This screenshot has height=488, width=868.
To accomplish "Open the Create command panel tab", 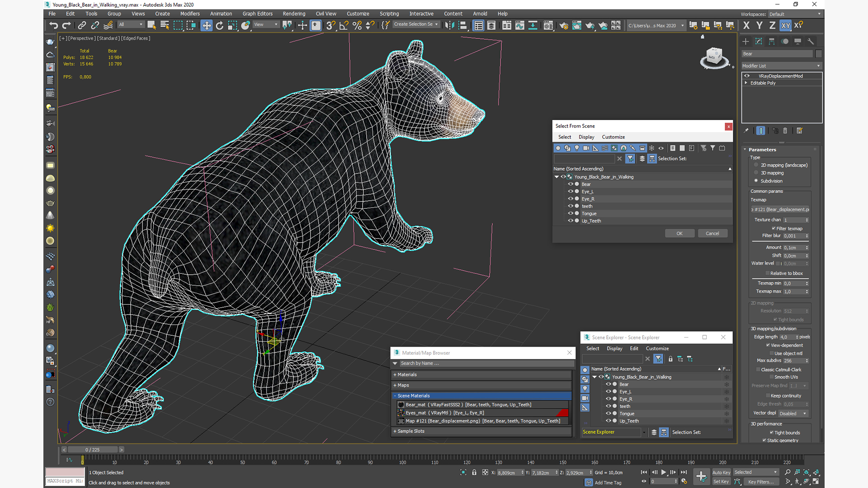I will pos(746,41).
